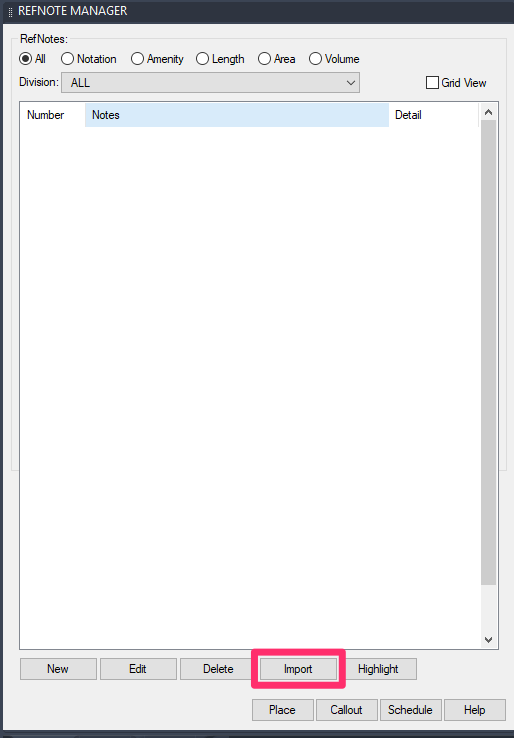Click the Highlight button
The width and height of the screenshot is (514, 738).
pyautogui.click(x=378, y=669)
